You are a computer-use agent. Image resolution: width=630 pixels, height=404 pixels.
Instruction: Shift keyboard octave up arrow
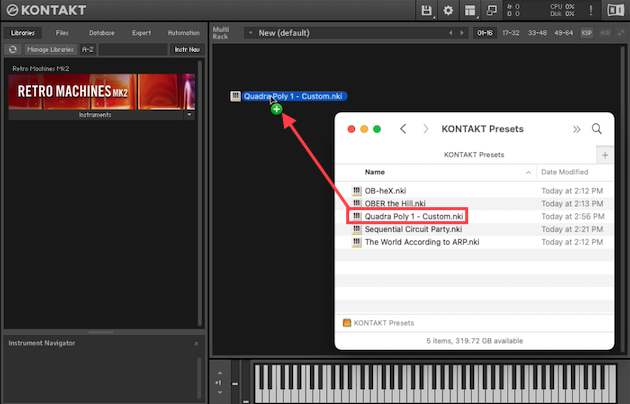[220, 373]
